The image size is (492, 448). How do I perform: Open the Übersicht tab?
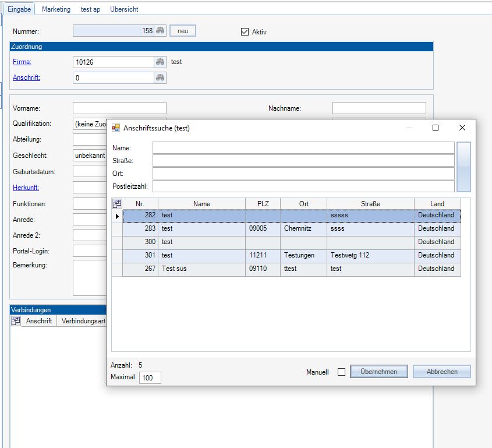(124, 9)
